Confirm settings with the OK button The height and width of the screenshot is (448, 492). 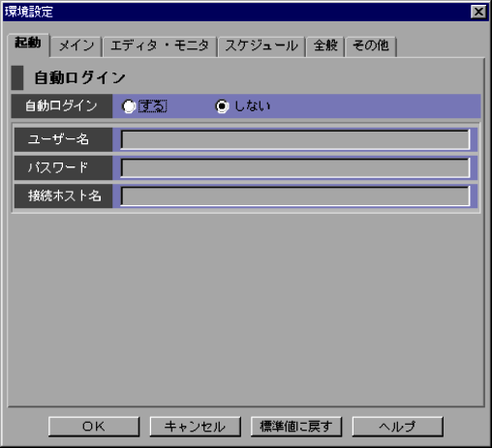[x=94, y=427]
